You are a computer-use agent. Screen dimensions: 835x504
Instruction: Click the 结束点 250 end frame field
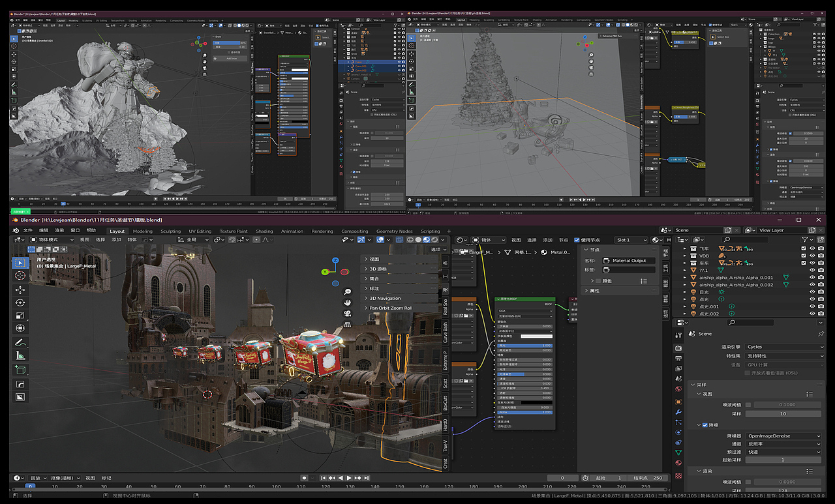648,478
